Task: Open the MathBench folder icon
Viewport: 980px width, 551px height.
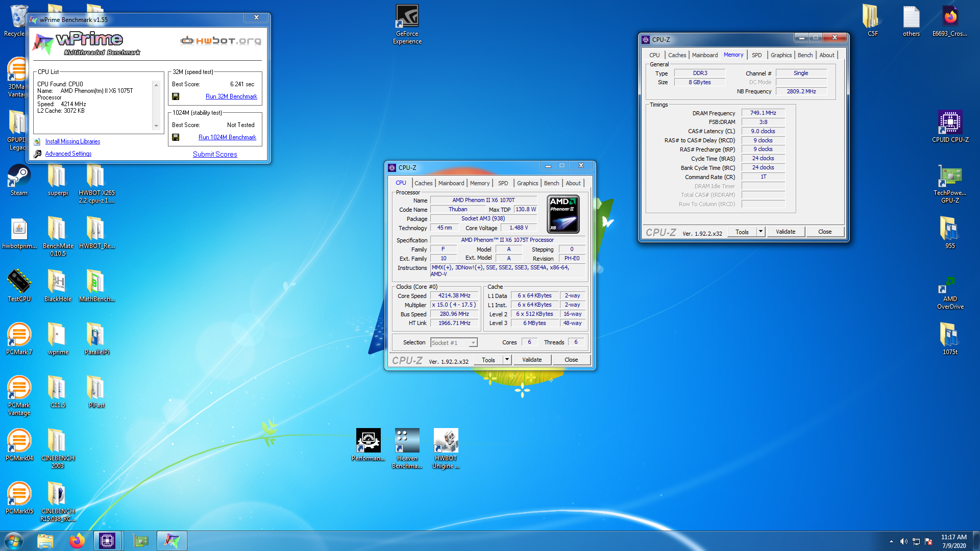Action: coord(96,286)
